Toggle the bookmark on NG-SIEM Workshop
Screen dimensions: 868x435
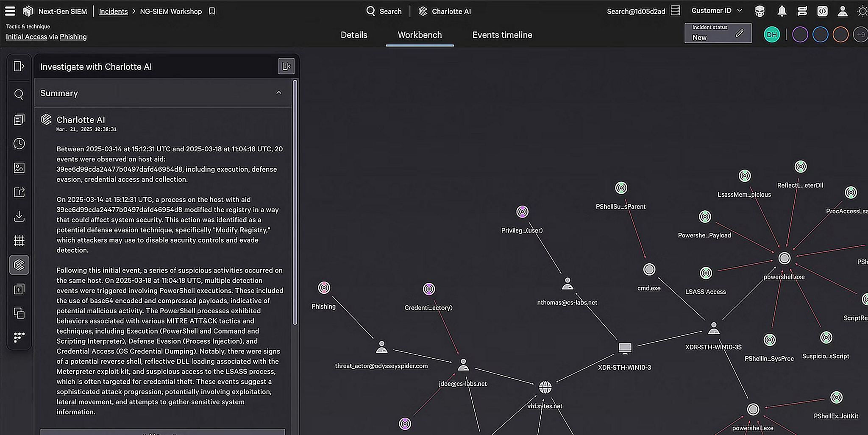[x=211, y=11]
